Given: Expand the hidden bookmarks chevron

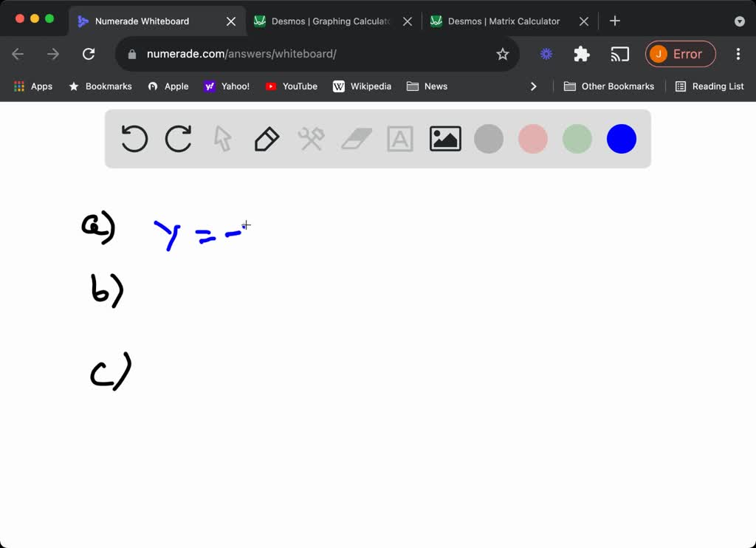Looking at the screenshot, I should (x=534, y=86).
